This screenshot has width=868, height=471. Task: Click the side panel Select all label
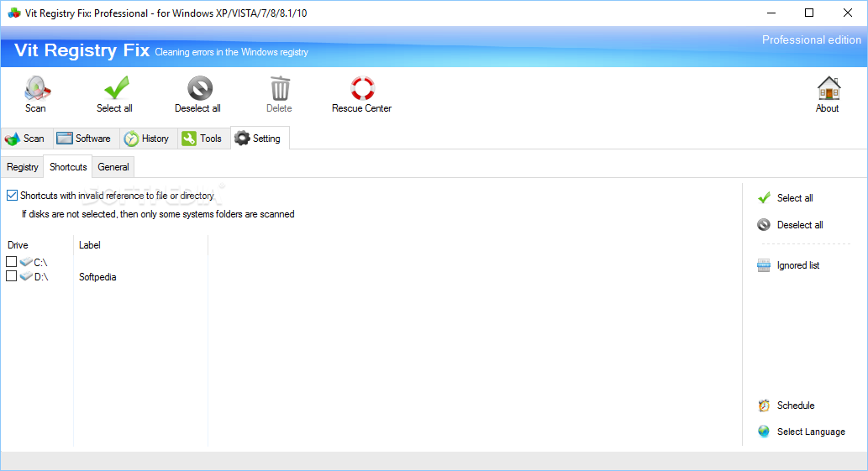click(x=795, y=198)
